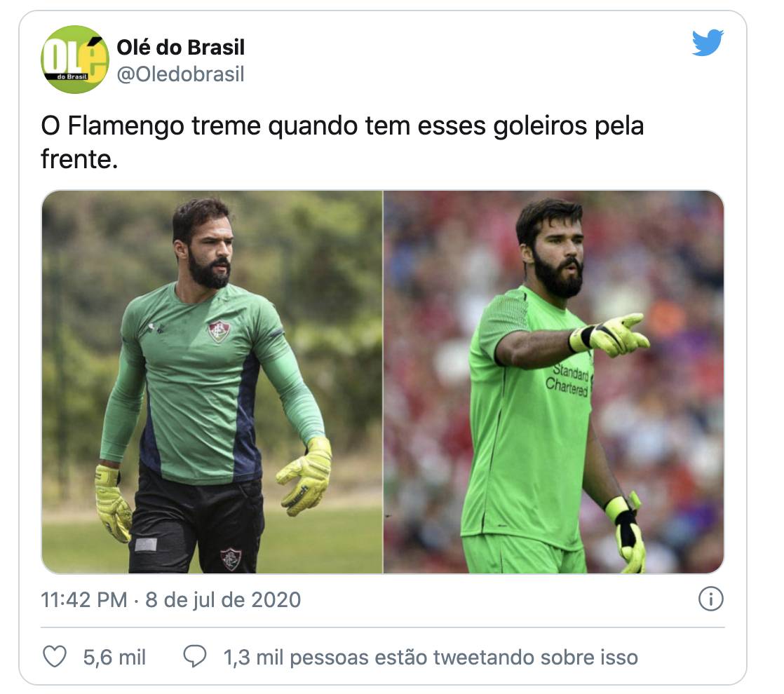The width and height of the screenshot is (784, 694).
Task: Click the tweet text about Flamengo
Action: point(342,142)
